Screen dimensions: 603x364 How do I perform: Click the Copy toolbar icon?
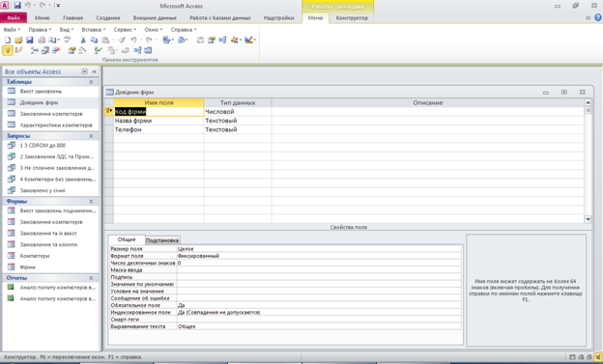[94, 40]
